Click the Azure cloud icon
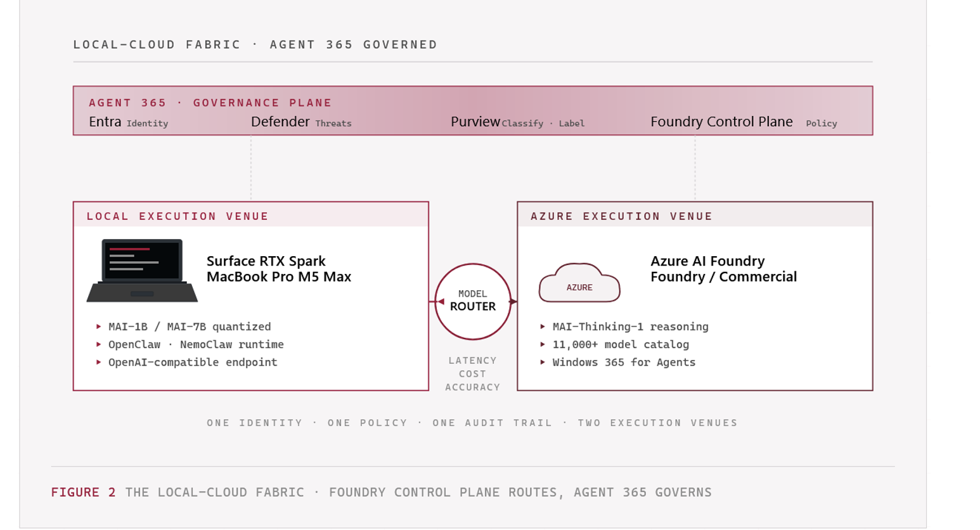The height and width of the screenshot is (530, 980). coord(579,283)
